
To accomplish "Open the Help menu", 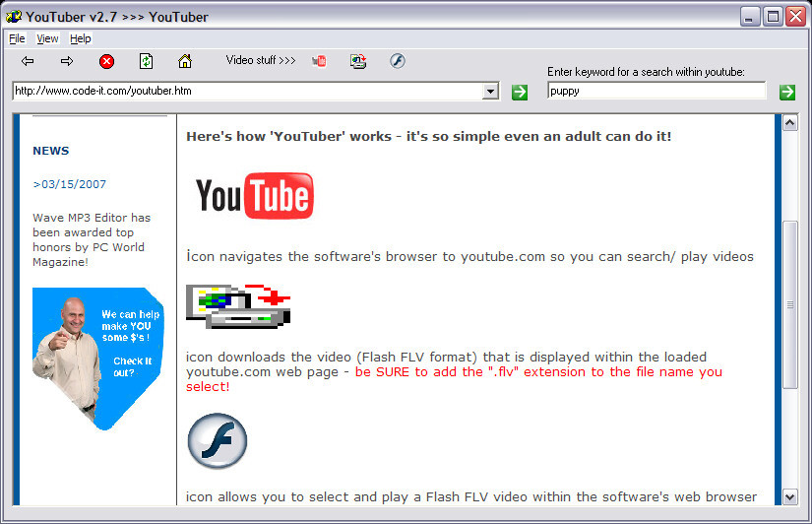I will click(x=81, y=38).
